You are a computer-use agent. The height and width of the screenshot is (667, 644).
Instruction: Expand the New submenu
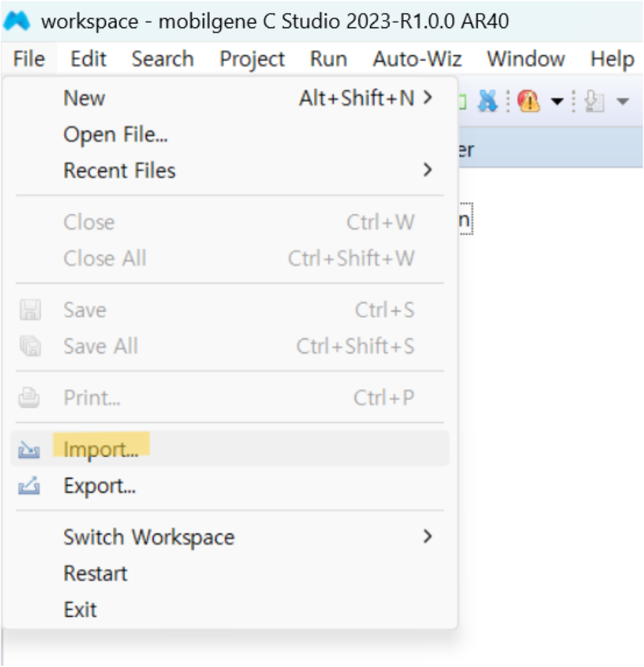(x=230, y=98)
